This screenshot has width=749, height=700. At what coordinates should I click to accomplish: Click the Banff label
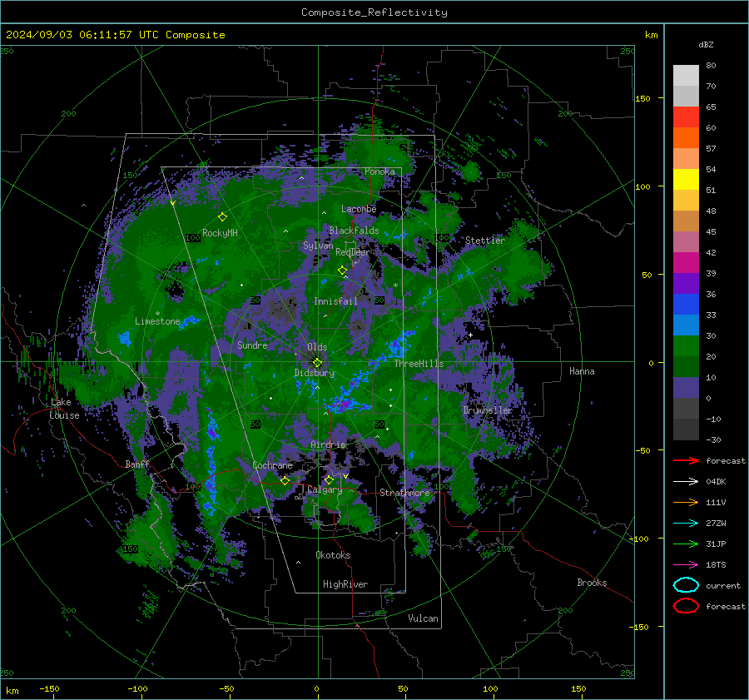coord(137,464)
